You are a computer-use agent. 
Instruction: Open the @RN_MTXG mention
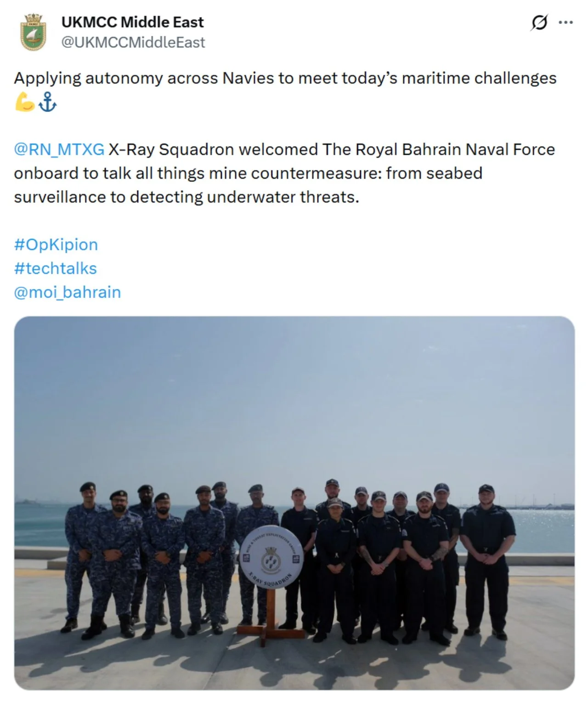pyautogui.click(x=59, y=149)
